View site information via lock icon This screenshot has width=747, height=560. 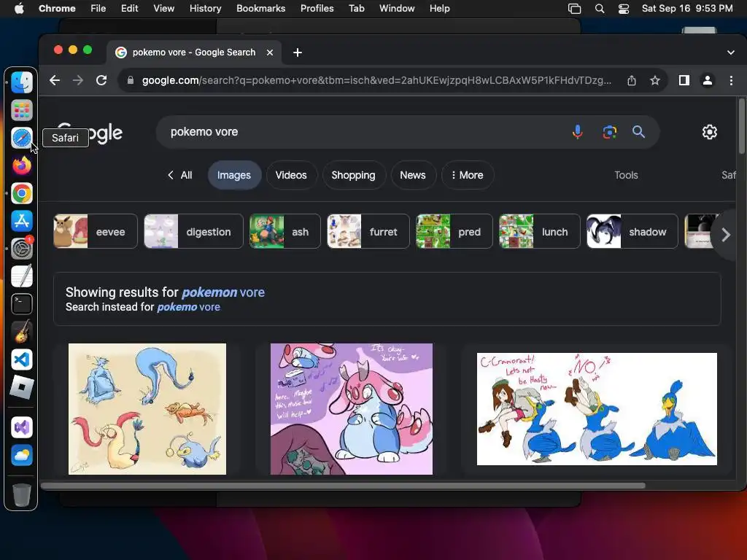click(x=130, y=80)
